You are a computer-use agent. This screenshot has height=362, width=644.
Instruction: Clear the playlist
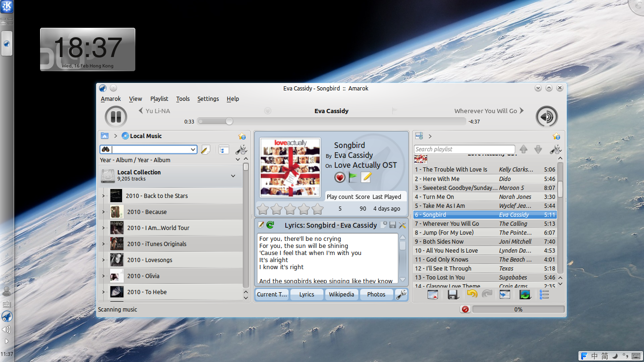[433, 295]
